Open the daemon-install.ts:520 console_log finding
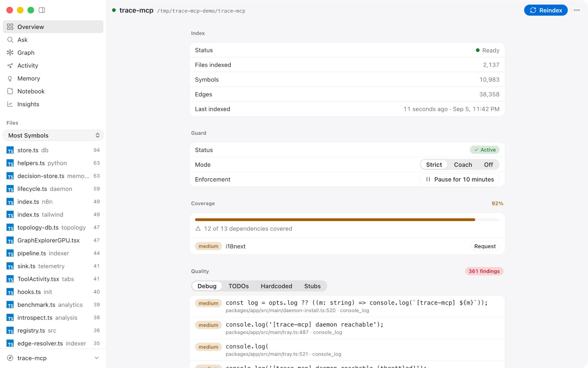The image size is (588, 368). click(x=347, y=306)
